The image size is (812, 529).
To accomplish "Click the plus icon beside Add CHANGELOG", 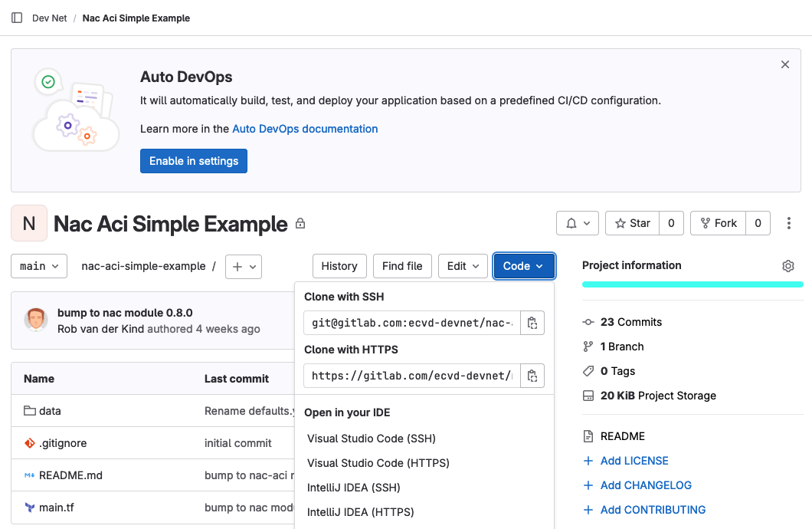I will (588, 485).
